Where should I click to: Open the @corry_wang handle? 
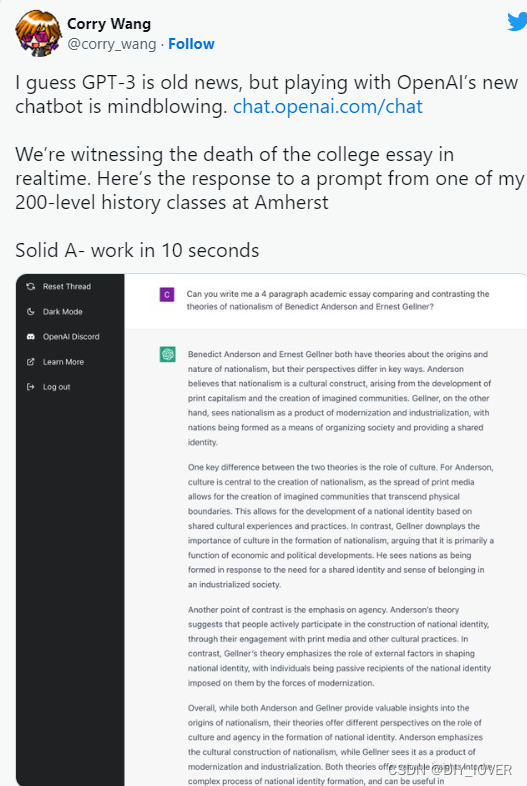112,44
